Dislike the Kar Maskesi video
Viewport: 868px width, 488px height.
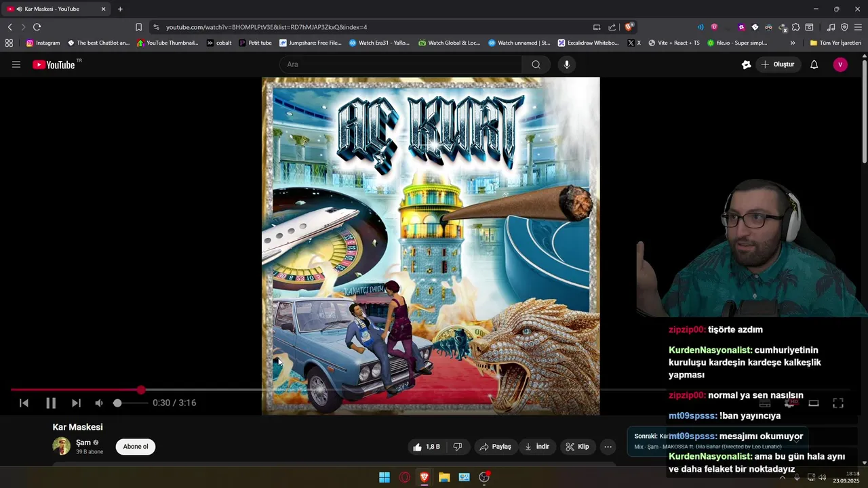(x=458, y=447)
